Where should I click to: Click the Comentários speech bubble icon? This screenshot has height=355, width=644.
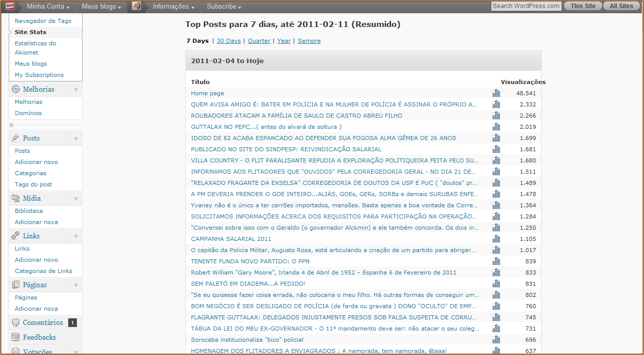(x=16, y=322)
